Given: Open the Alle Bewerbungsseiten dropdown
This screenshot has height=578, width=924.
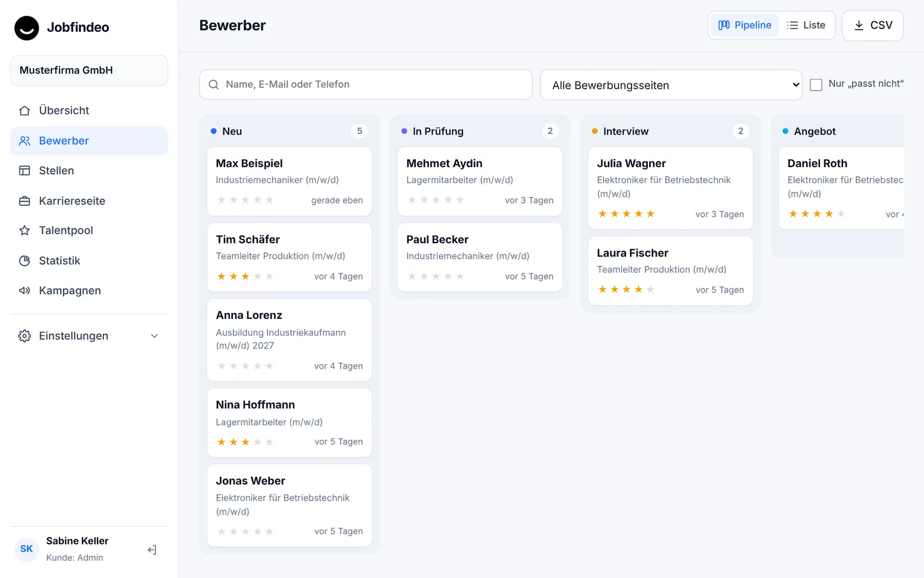Looking at the screenshot, I should pos(671,85).
